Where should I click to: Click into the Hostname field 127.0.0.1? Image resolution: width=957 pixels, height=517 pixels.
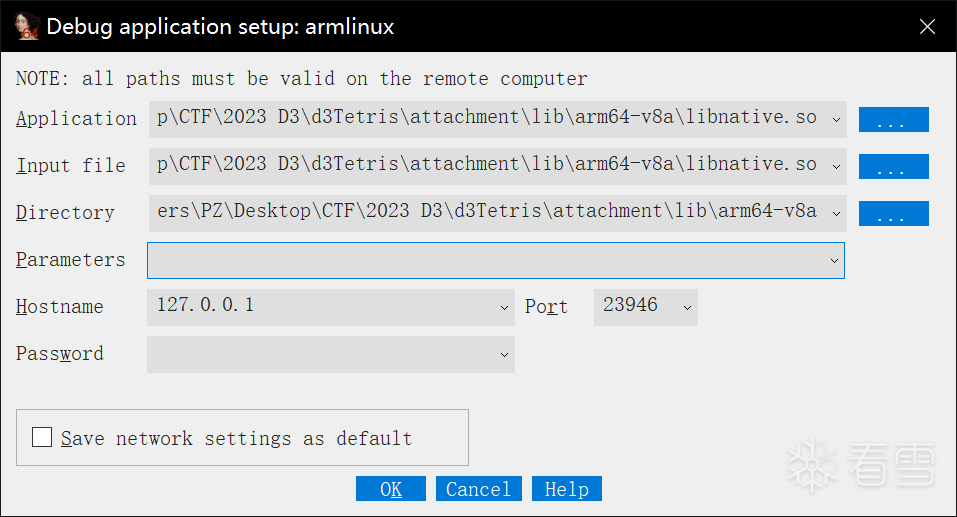[x=320, y=307]
